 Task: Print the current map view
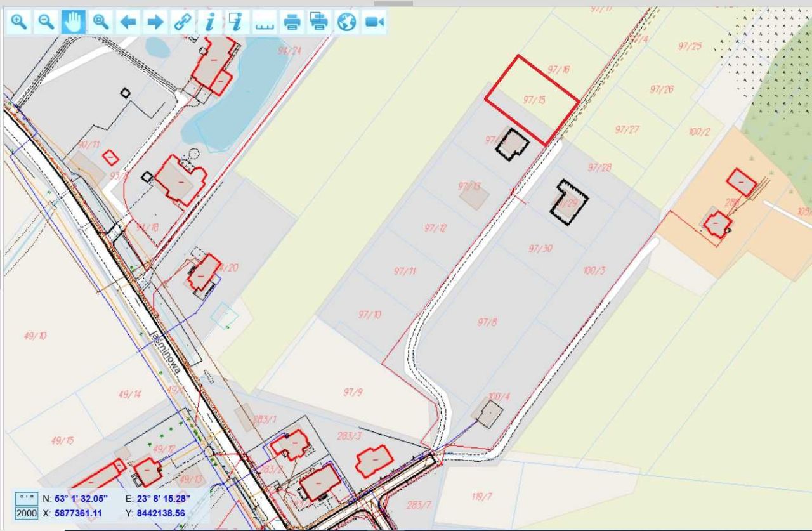click(292, 22)
